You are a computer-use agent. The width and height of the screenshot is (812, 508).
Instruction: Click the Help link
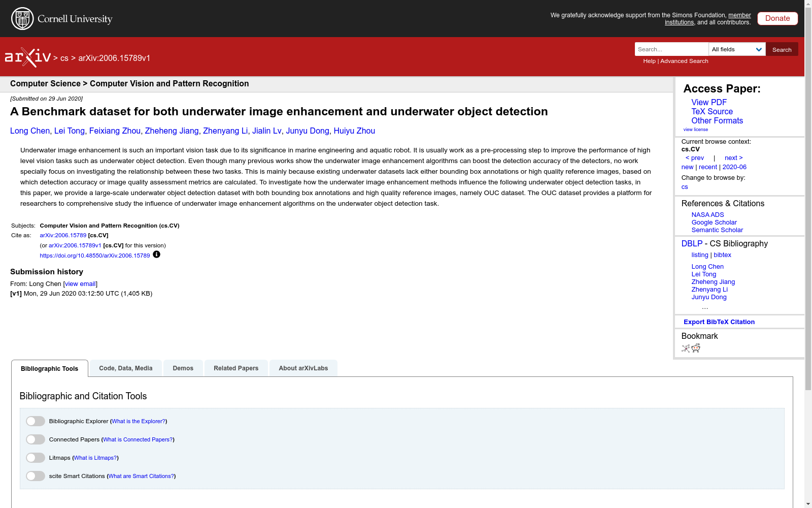tap(649, 61)
